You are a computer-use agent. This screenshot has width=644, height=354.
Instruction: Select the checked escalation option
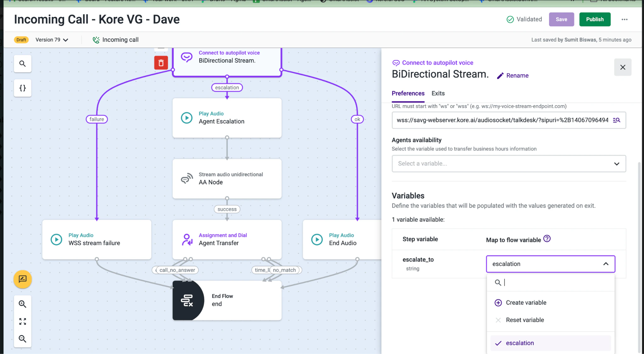tap(520, 343)
